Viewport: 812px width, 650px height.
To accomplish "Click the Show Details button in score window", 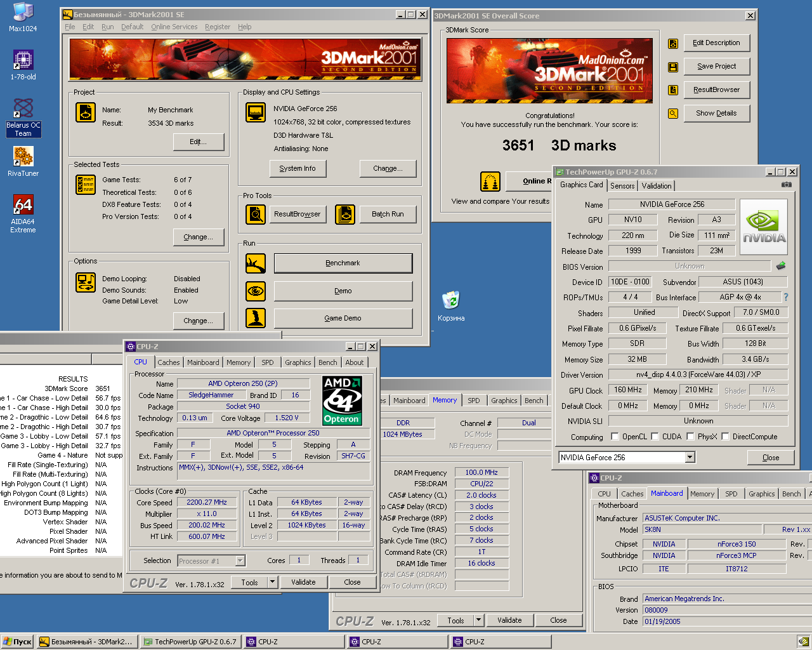I will pos(717,113).
